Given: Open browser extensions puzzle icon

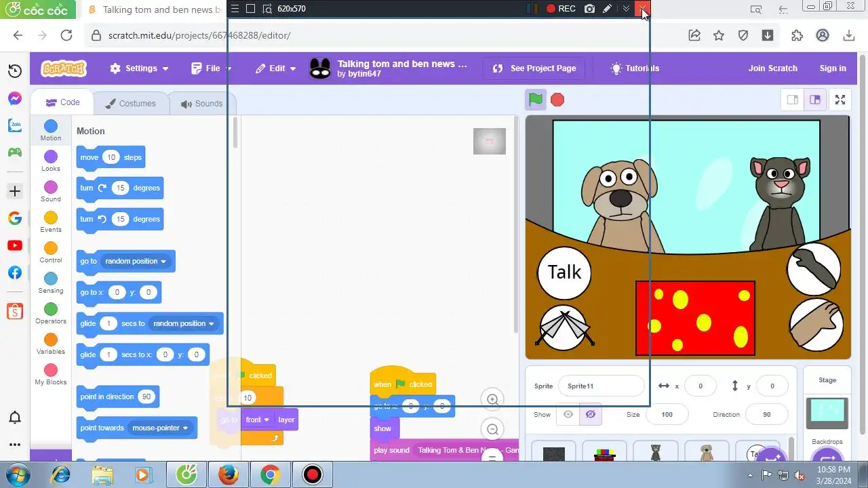Looking at the screenshot, I should (x=797, y=35).
